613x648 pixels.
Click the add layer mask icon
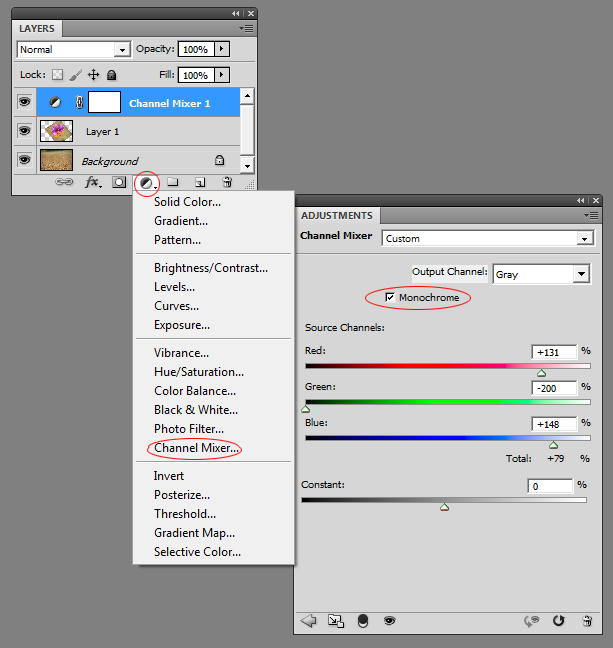point(119,183)
